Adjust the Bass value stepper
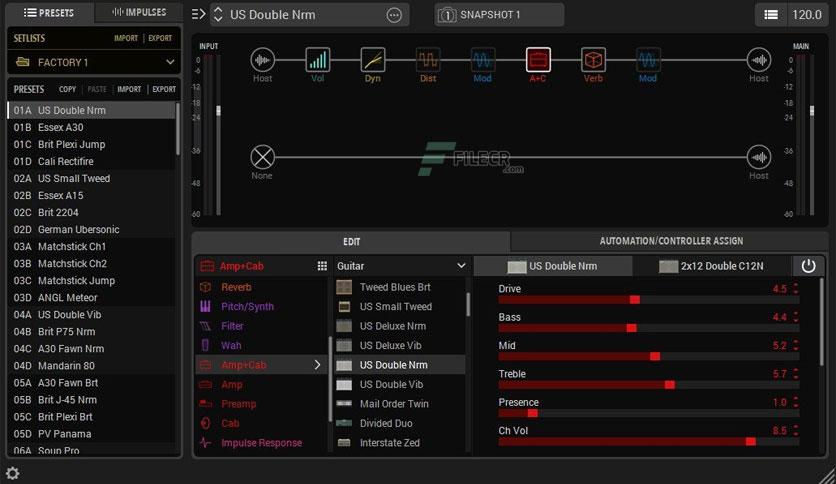836x484 pixels. coord(796,317)
